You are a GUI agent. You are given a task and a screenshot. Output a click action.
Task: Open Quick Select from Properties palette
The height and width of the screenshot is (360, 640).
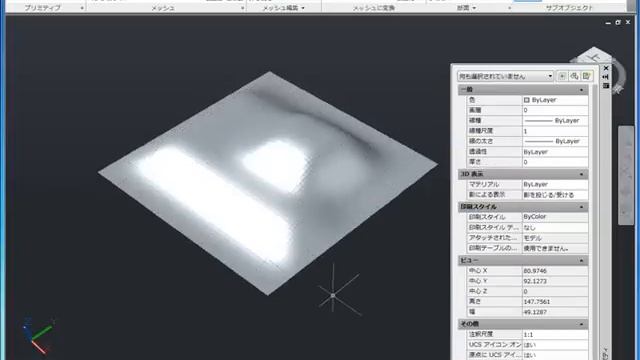click(587, 76)
